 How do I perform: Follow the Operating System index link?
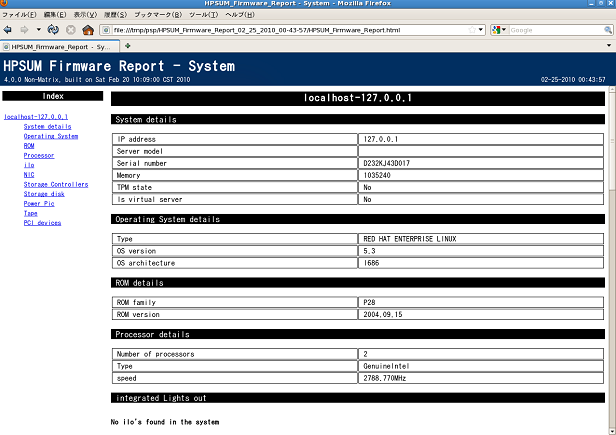(x=51, y=136)
